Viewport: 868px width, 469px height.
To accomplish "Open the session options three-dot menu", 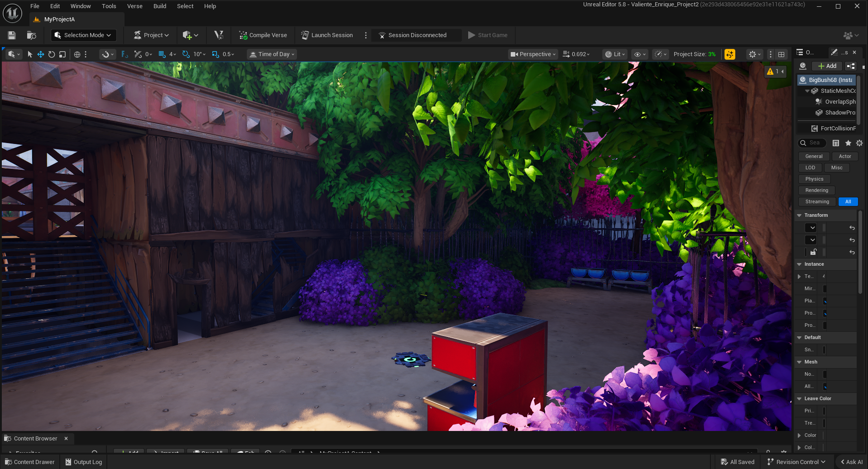I will 366,35.
